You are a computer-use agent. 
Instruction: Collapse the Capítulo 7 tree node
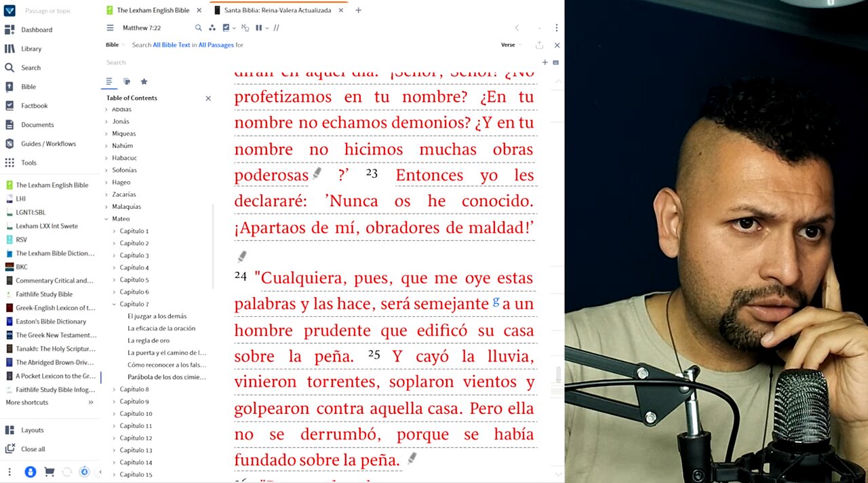[114, 304]
